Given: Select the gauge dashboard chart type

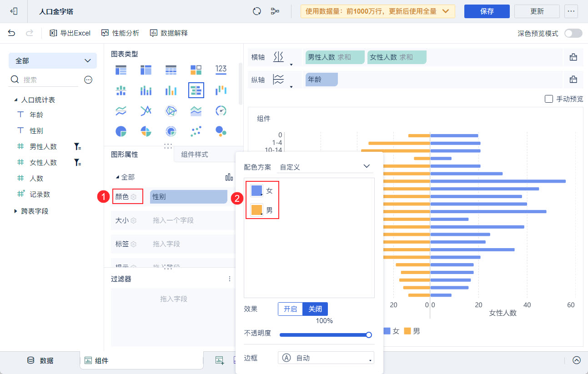Looking at the screenshot, I should tap(221, 110).
